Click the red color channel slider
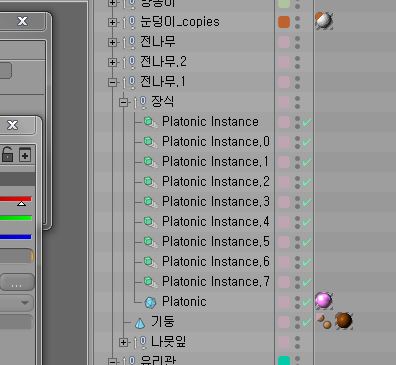 click(16, 199)
